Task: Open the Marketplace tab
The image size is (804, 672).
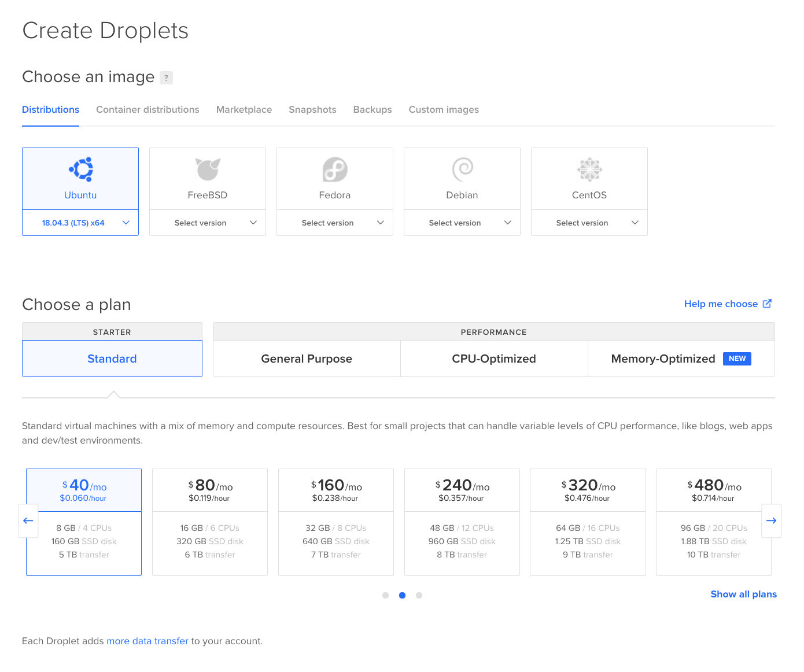Action: point(244,110)
